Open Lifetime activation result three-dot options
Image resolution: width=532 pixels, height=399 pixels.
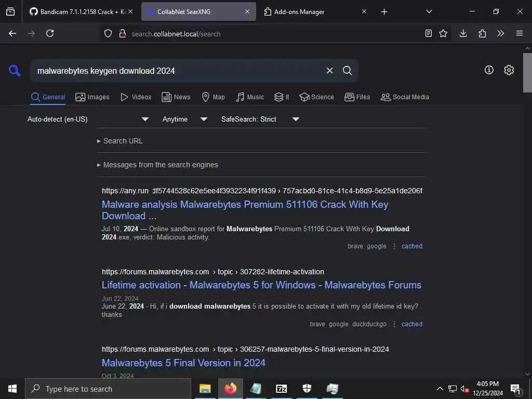coord(394,324)
